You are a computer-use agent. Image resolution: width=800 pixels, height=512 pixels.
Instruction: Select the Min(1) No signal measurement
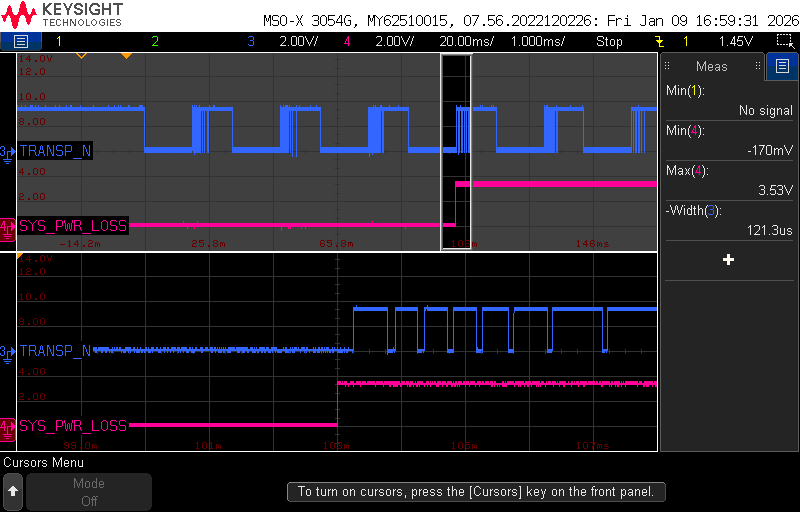[x=729, y=100]
